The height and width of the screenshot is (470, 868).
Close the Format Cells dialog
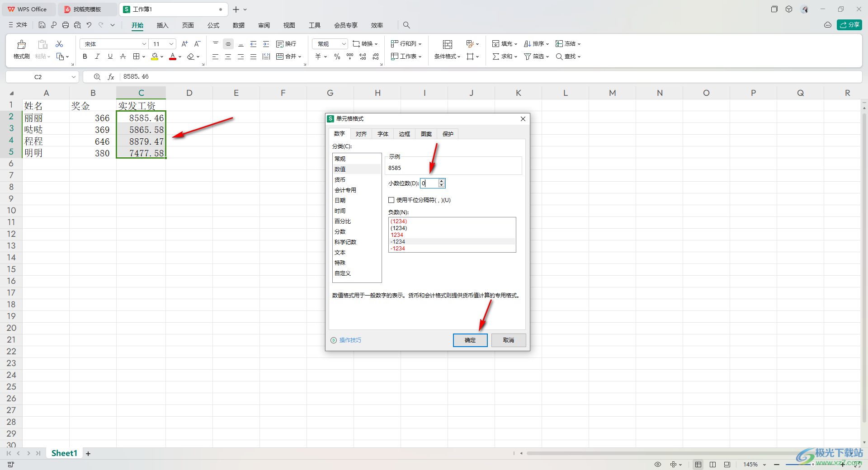click(523, 119)
